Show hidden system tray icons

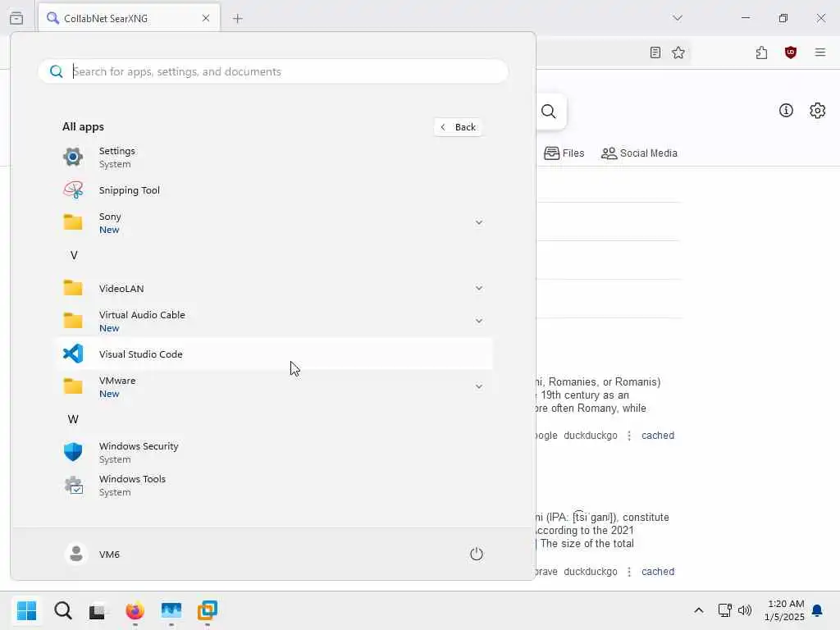point(699,610)
